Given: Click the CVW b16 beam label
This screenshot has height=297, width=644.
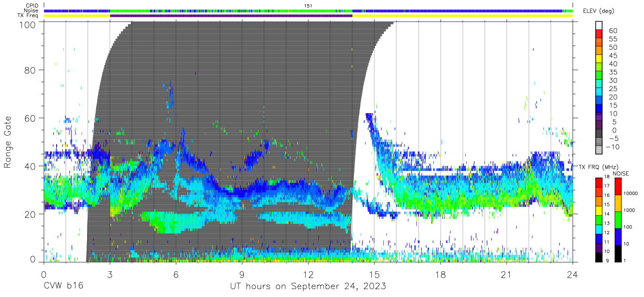Looking at the screenshot, I should (63, 287).
